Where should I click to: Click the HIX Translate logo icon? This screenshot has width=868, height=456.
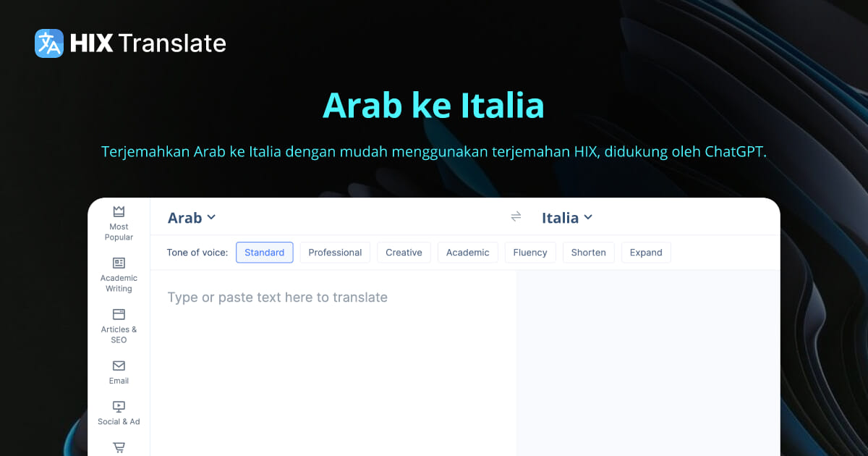pos(48,43)
